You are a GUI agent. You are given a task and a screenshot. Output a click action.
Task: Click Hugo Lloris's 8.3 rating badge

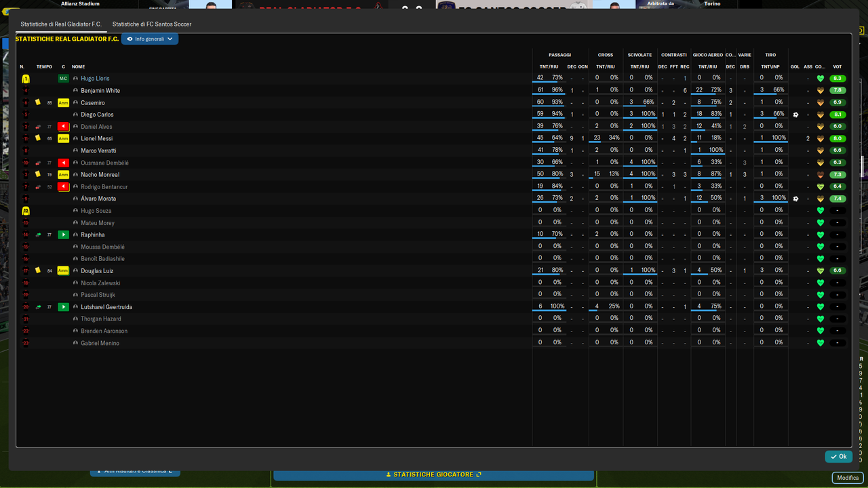[x=837, y=79]
